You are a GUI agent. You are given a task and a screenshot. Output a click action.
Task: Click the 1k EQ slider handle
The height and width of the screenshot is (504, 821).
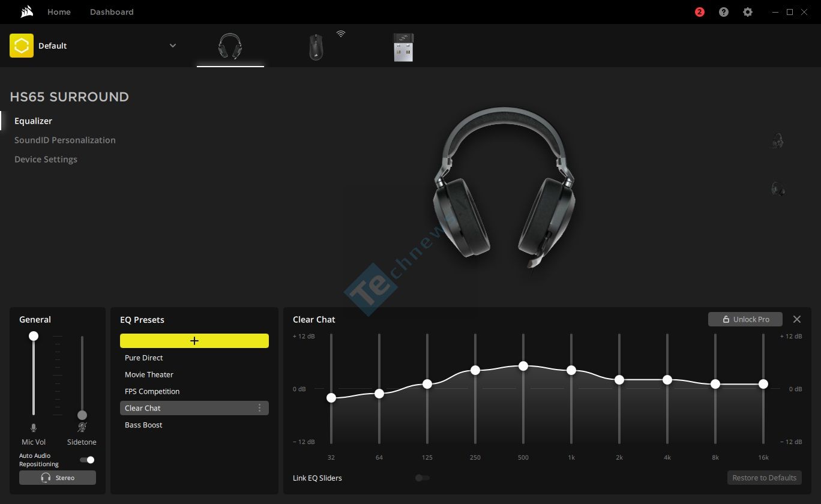point(571,370)
